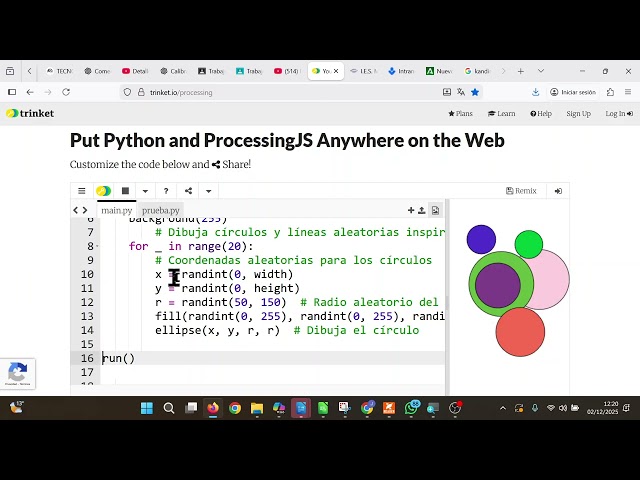Open the question mark help button
Screen dimensions: 640x480
[166, 191]
